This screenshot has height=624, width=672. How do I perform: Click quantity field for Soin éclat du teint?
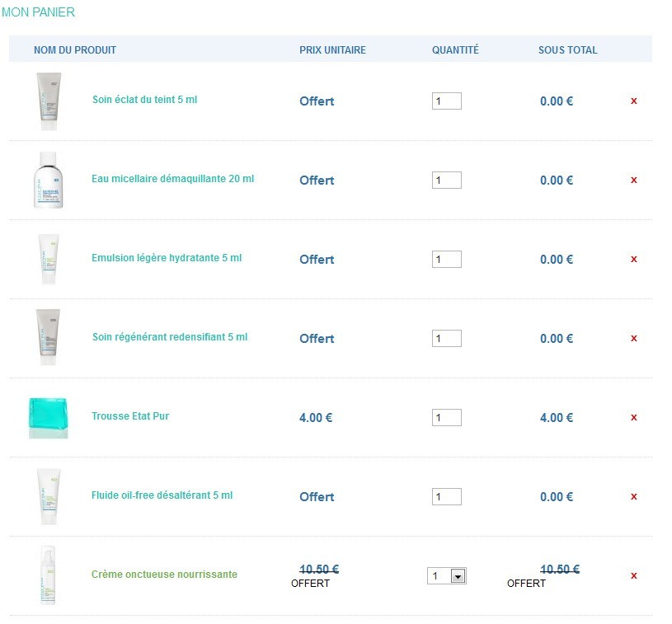click(446, 101)
